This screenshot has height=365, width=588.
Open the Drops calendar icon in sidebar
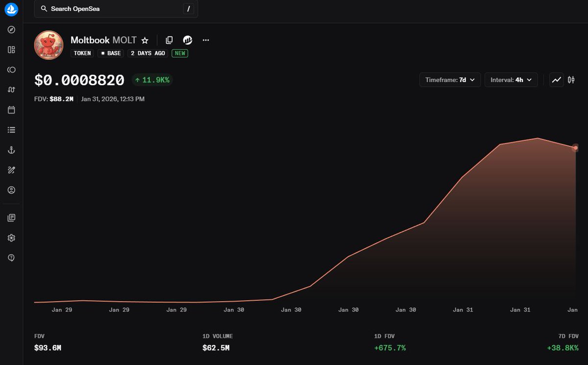point(11,110)
